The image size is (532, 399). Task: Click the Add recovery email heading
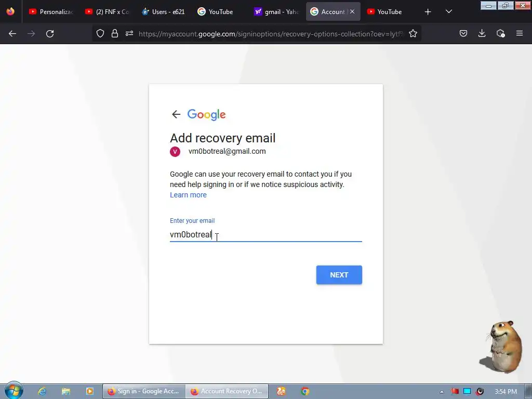coord(222,138)
